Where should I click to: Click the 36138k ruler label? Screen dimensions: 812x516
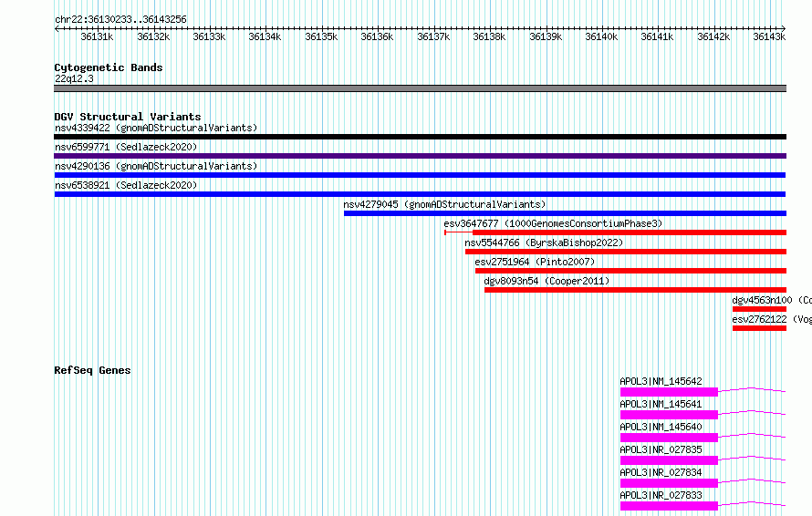[489, 36]
